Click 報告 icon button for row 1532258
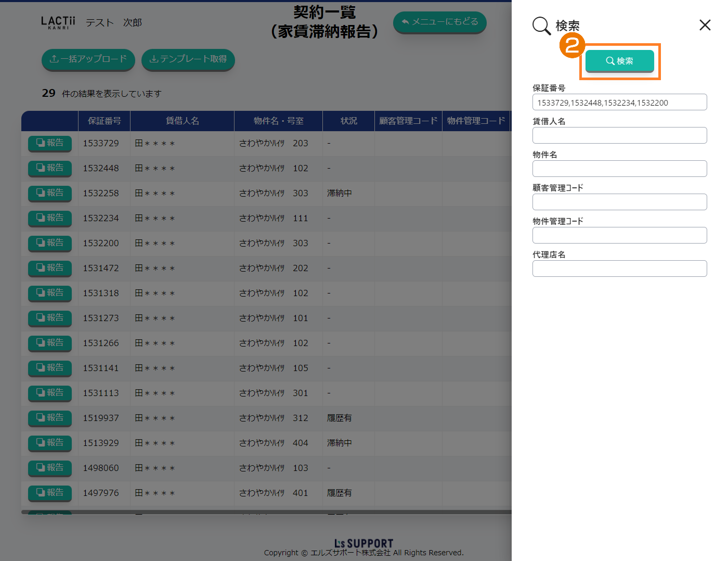 [x=50, y=193]
